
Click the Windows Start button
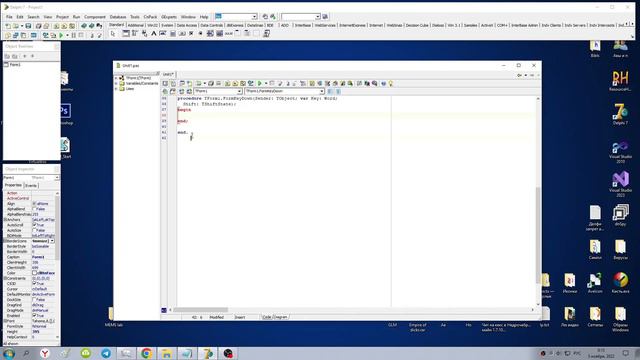[9, 353]
